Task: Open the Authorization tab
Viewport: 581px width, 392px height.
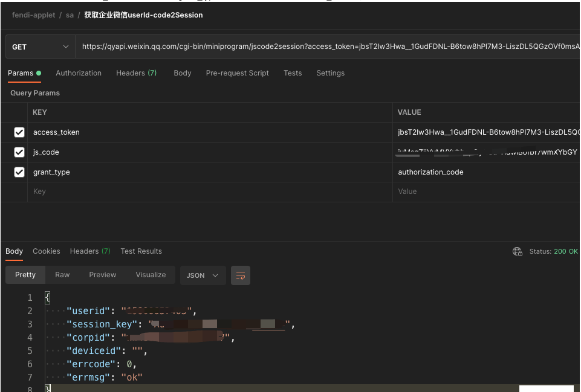Action: [79, 73]
